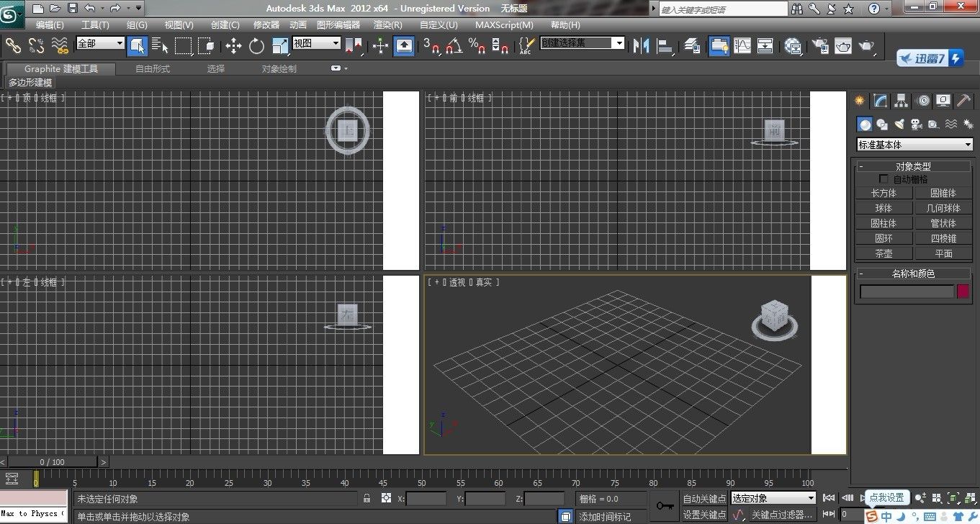Activate the Bind to Space Warp tool
980x524 pixels.
tap(60, 45)
